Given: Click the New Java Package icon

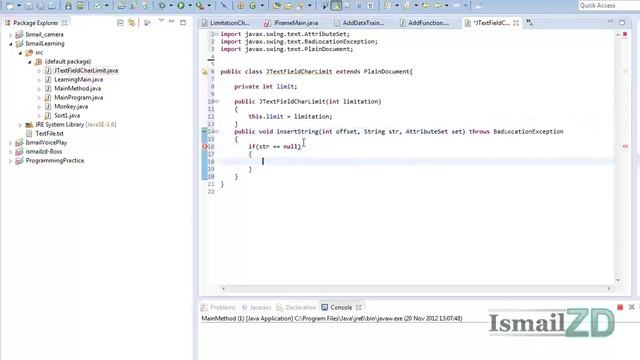Looking at the screenshot, I should point(240,6).
